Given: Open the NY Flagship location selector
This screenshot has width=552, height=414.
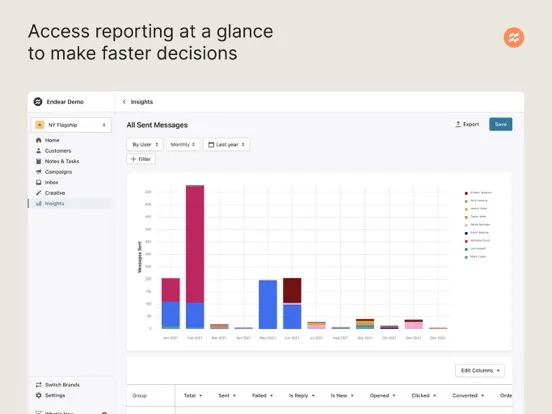Looking at the screenshot, I should pos(71,125).
